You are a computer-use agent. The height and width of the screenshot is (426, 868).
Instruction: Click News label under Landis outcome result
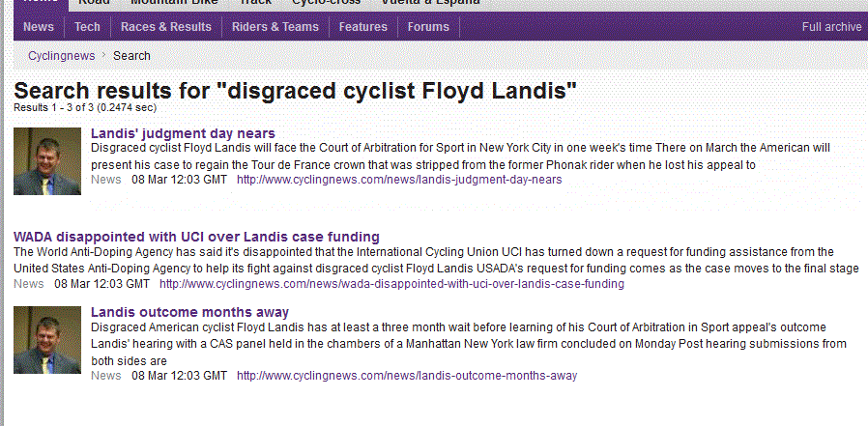(x=105, y=375)
